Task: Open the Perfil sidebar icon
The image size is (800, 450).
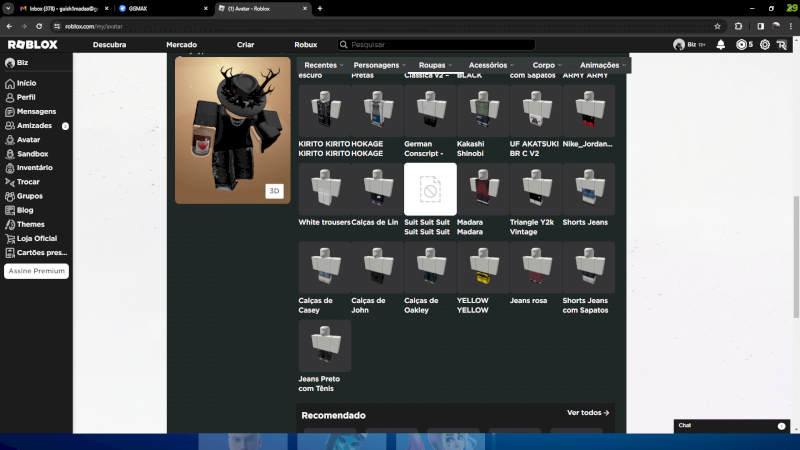Action: [10, 97]
